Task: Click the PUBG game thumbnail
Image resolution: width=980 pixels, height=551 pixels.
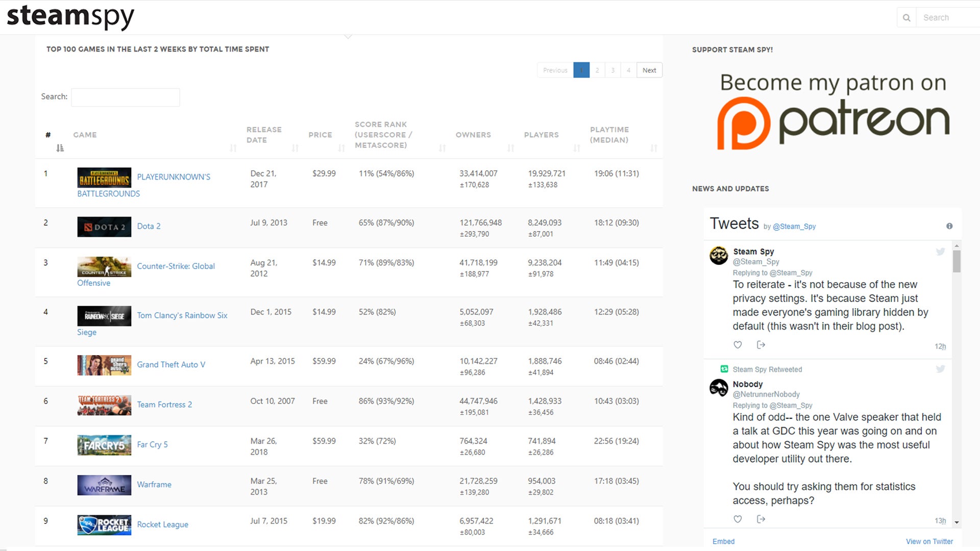Action: click(x=104, y=178)
